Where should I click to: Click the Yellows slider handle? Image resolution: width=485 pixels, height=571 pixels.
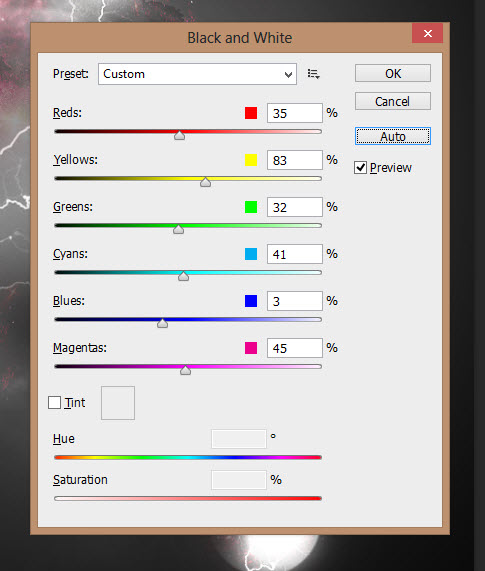click(205, 182)
